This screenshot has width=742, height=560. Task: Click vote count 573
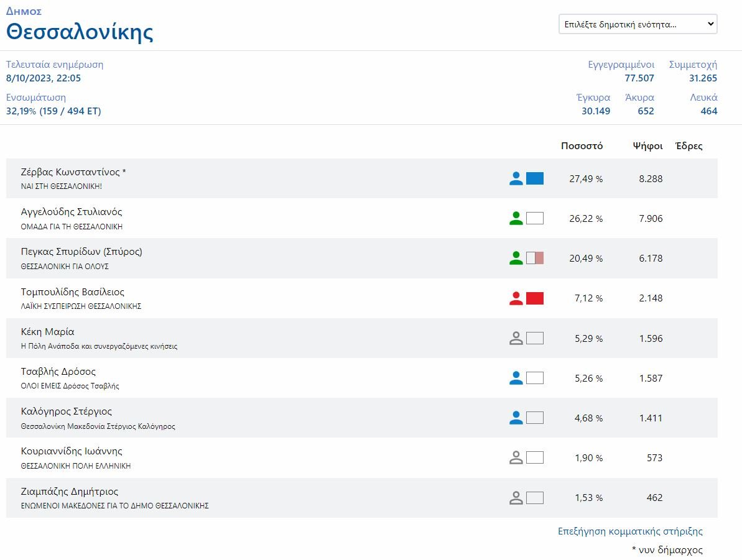tap(654, 457)
